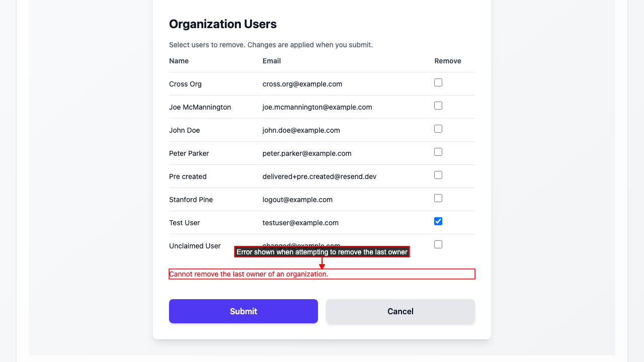
Task: Check the Remove box for Pre created
Action: tap(438, 175)
